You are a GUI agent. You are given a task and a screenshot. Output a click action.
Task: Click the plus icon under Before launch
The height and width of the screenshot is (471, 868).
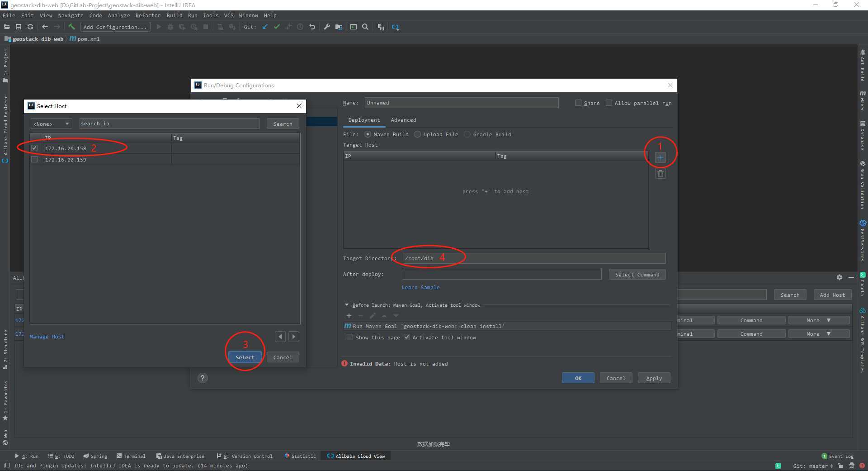click(x=349, y=316)
